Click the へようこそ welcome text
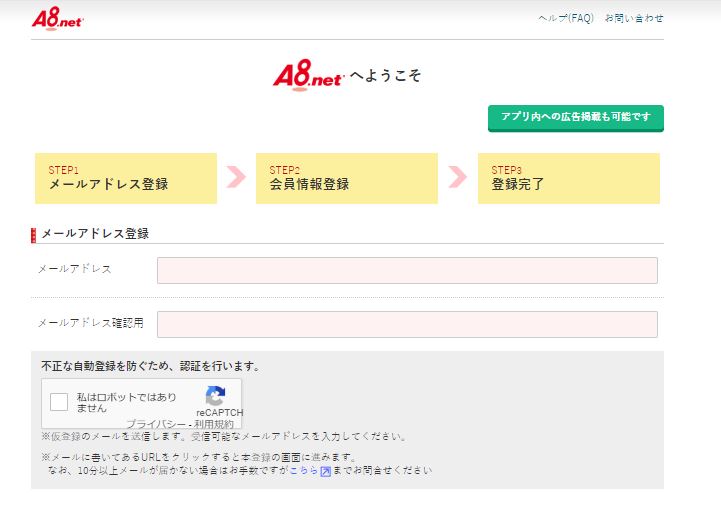721x509 pixels. point(385,75)
